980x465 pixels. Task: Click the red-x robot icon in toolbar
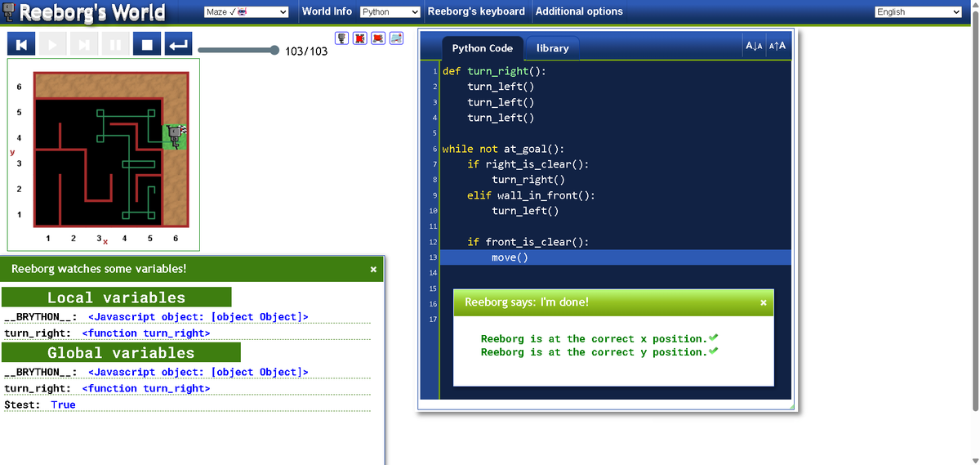point(361,38)
